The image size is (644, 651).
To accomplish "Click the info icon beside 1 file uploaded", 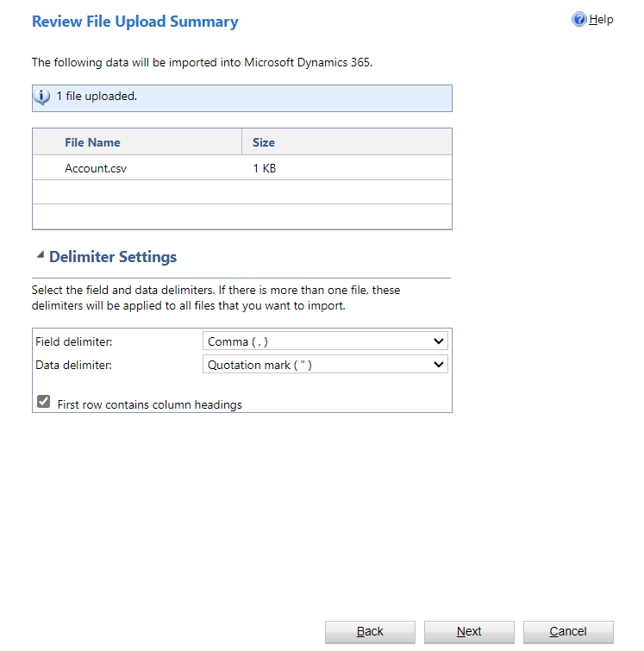I will click(41, 97).
